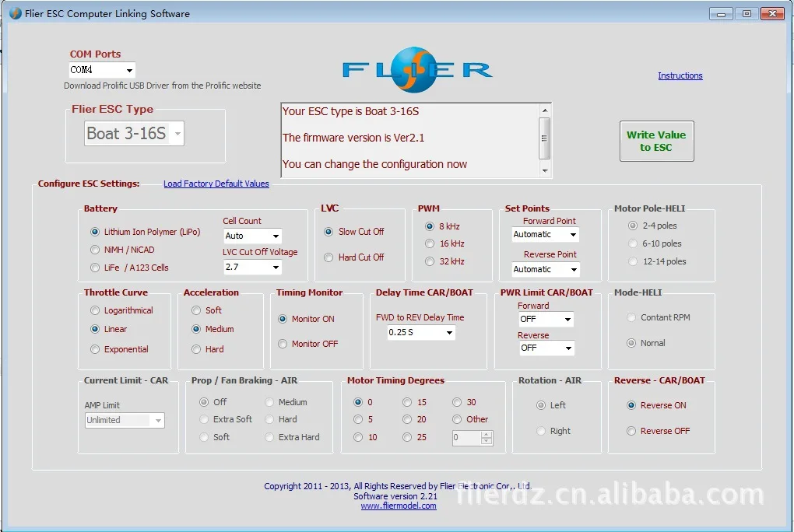Set Motor Timing to 5 degrees
The height and width of the screenshot is (532, 794).
click(x=363, y=419)
